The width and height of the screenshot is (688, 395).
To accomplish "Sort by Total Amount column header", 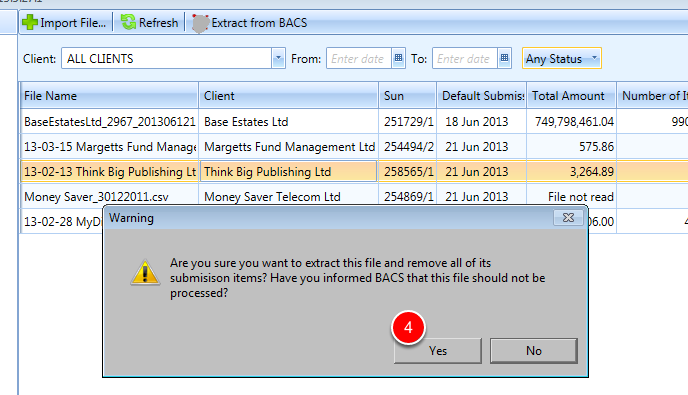I will 572,95.
